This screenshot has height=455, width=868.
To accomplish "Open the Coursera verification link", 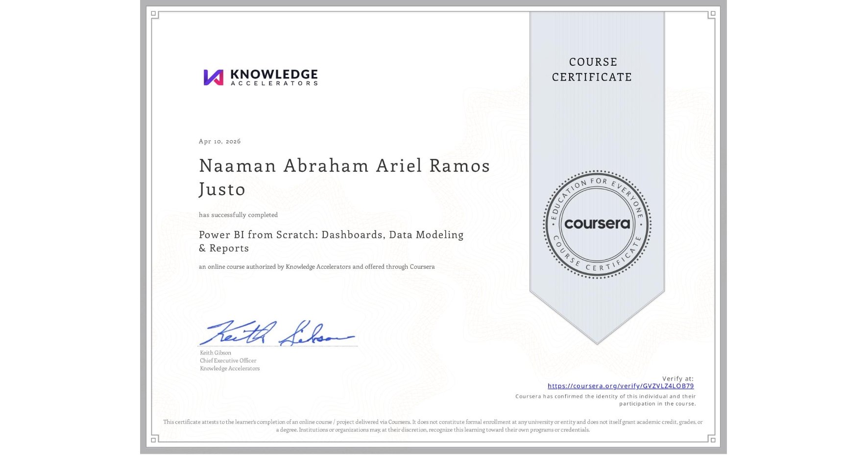I will tap(621, 386).
